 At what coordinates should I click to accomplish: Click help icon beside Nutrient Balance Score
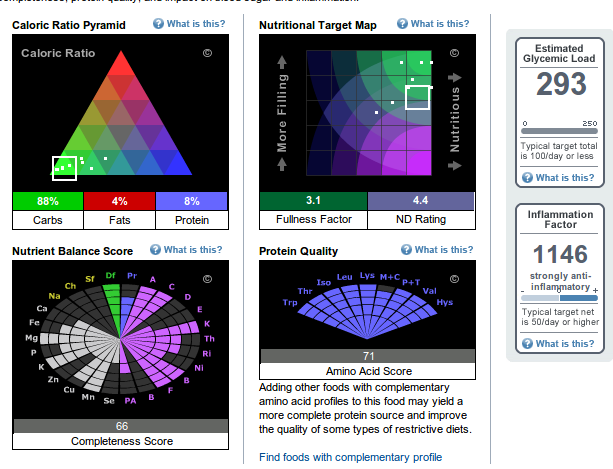[x=155, y=250]
